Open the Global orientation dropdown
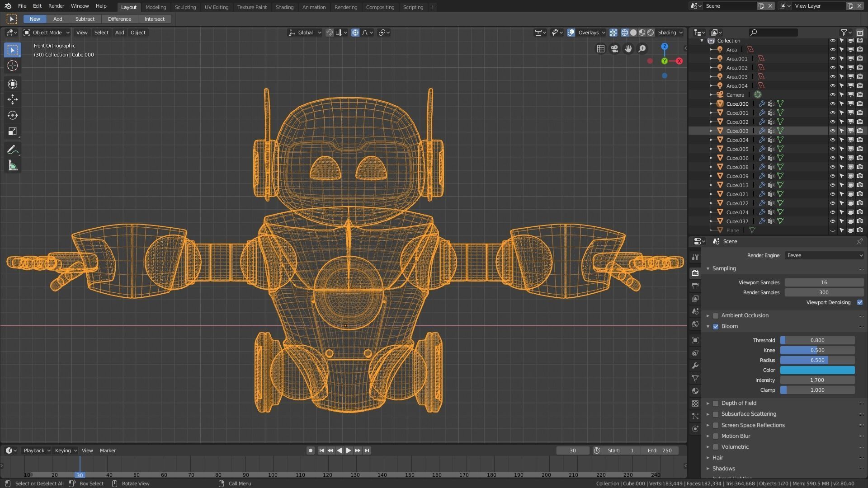This screenshot has width=868, height=488. [x=305, y=33]
